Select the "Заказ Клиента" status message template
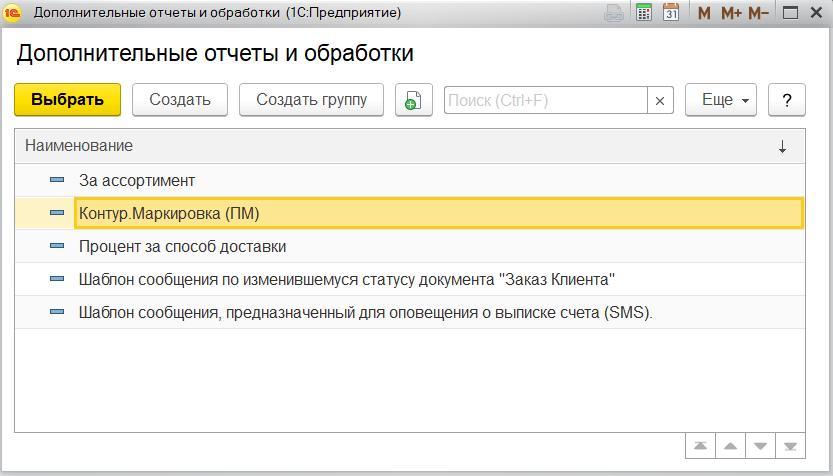The height and width of the screenshot is (476, 833). tap(346, 278)
